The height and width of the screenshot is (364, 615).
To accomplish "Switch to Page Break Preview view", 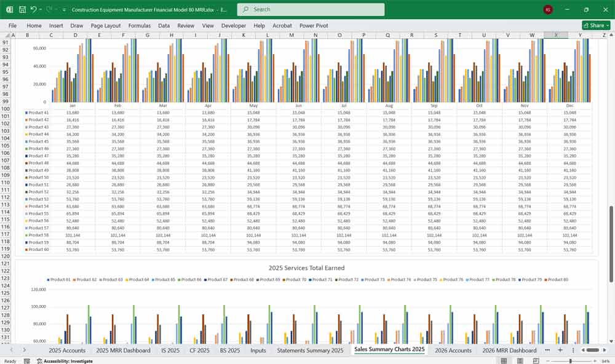I will tap(537, 361).
